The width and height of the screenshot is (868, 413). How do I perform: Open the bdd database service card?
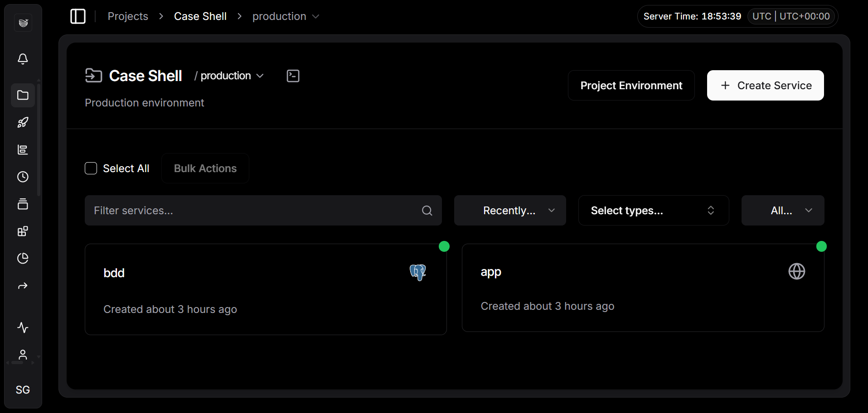[x=265, y=289]
